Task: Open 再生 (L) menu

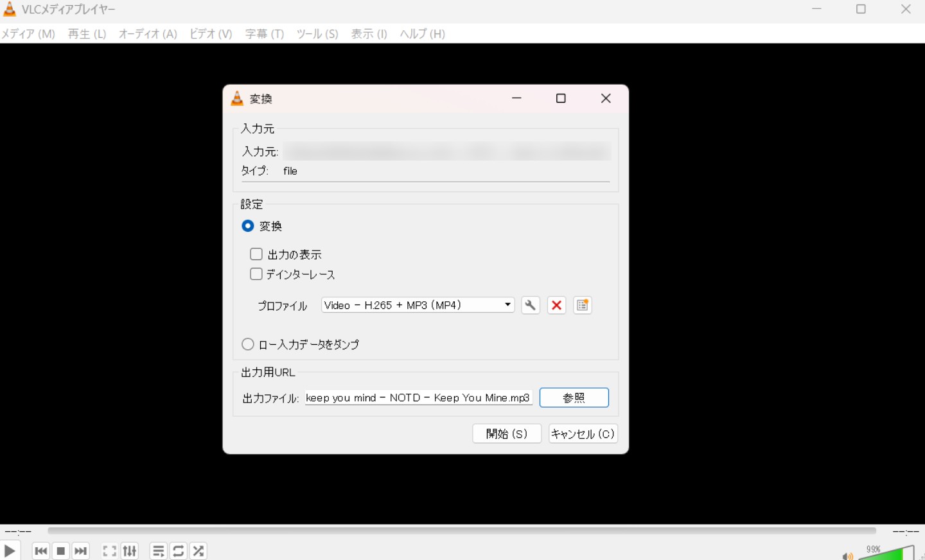Action: [x=87, y=34]
